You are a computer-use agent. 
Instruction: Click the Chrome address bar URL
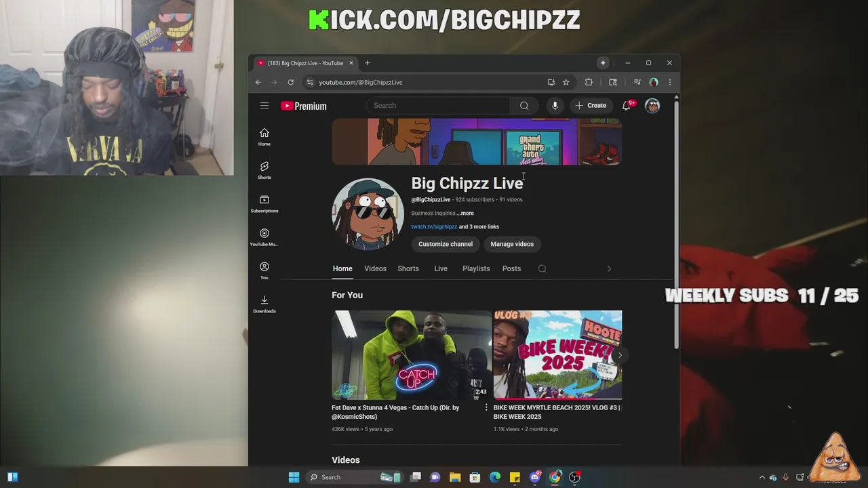point(361,82)
